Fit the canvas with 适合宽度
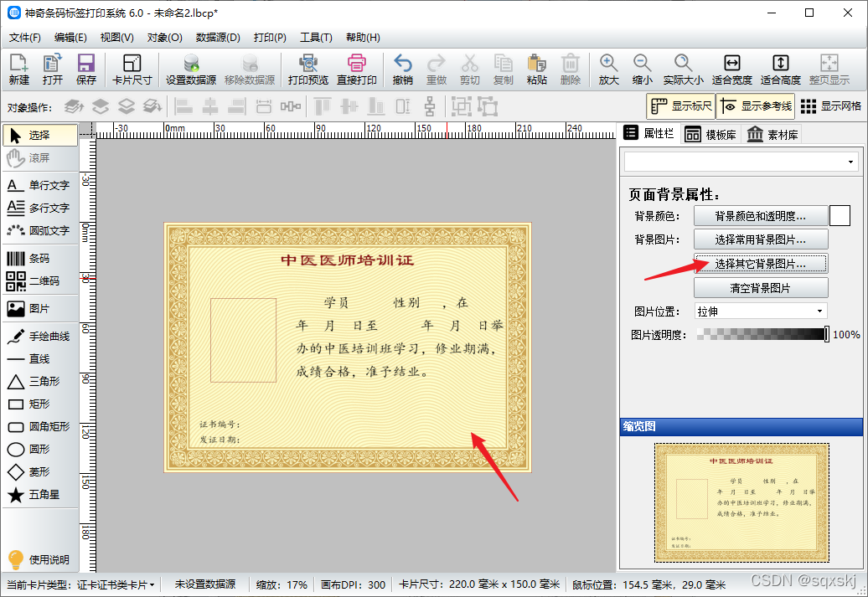This screenshot has height=597, width=868. (731, 69)
